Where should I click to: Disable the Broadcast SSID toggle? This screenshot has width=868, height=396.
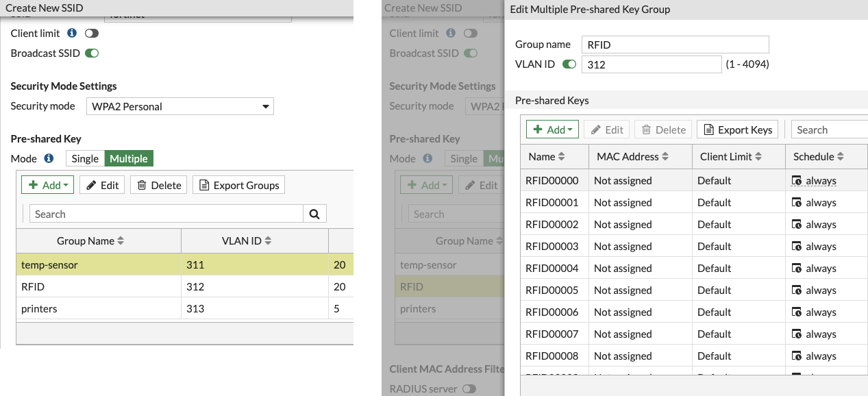[91, 52]
